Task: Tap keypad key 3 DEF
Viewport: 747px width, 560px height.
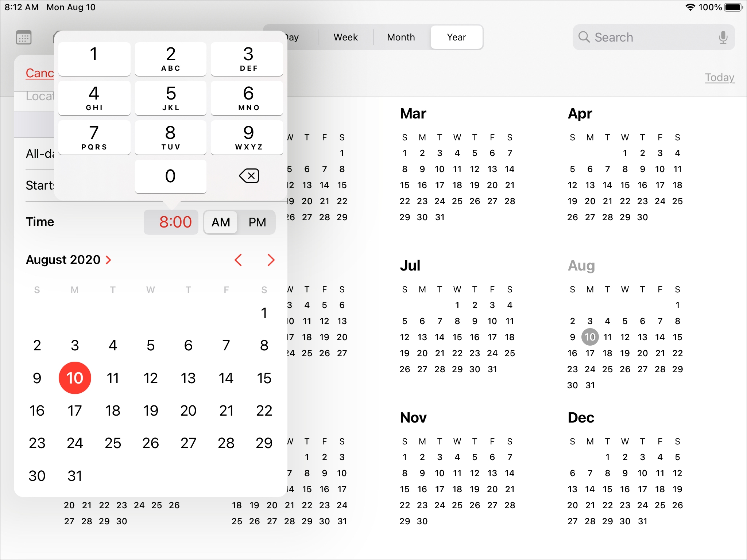Action: pyautogui.click(x=247, y=59)
